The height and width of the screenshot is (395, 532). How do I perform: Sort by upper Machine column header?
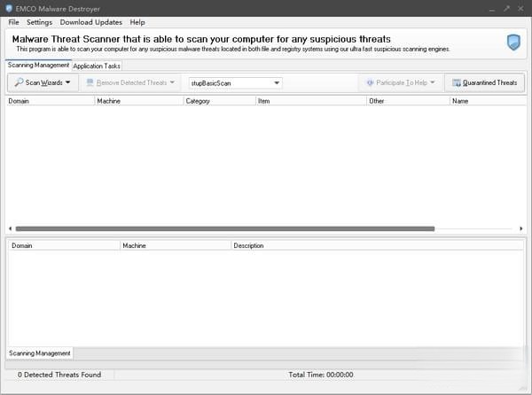(x=139, y=101)
